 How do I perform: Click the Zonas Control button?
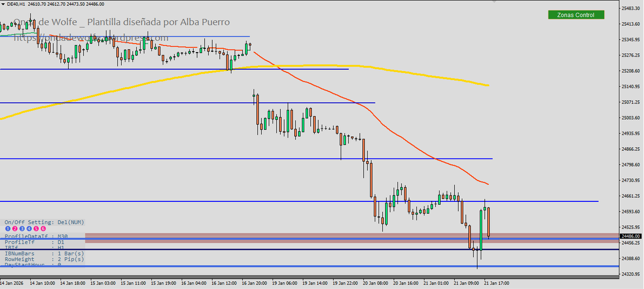tap(576, 15)
